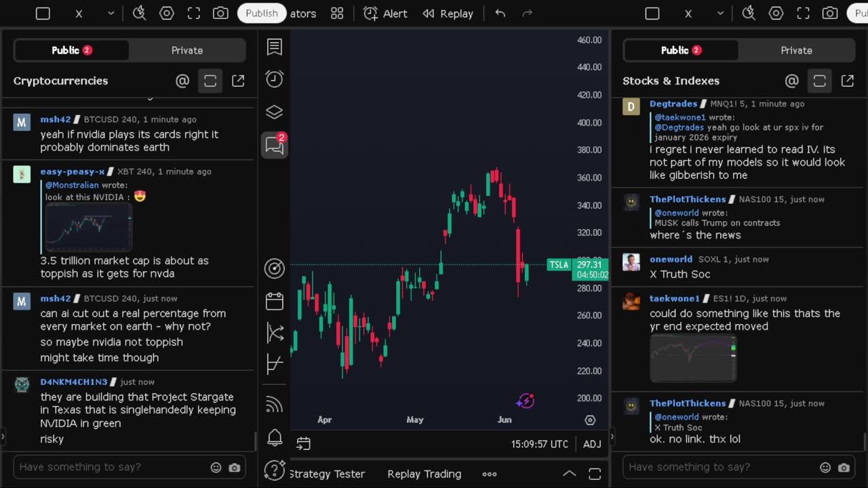Open NVIDIA chart thumbnail in easy-peasy-x message
The width and height of the screenshot is (868, 488).
tap(88, 228)
